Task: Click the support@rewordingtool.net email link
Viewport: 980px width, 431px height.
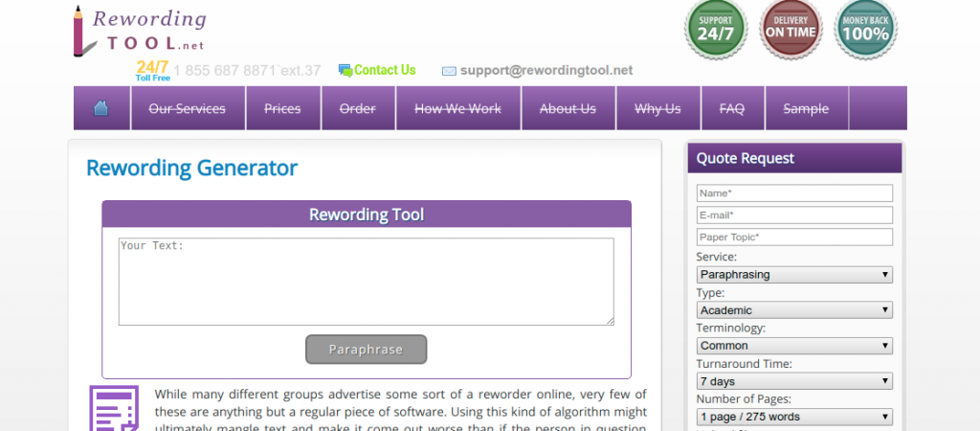Action: (546, 71)
